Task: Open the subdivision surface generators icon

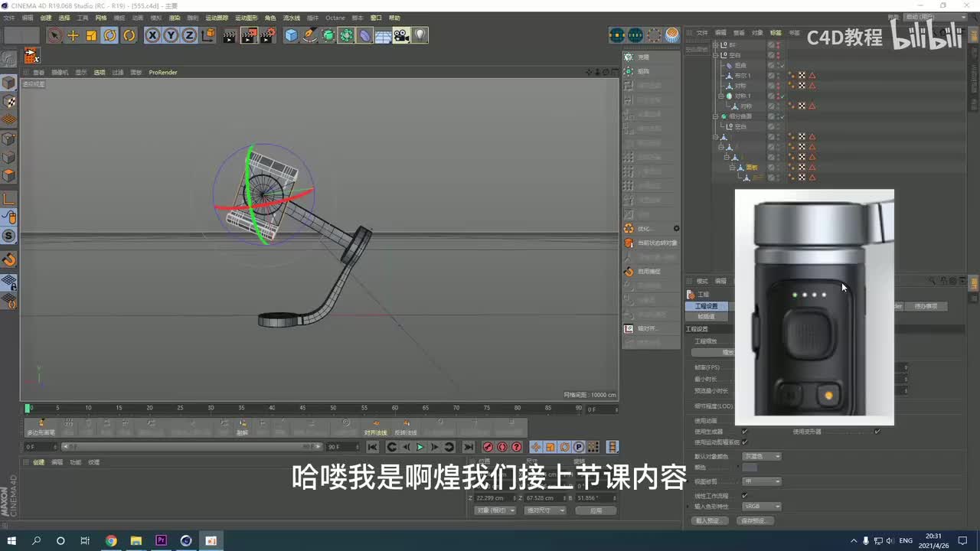Action: 328,35
